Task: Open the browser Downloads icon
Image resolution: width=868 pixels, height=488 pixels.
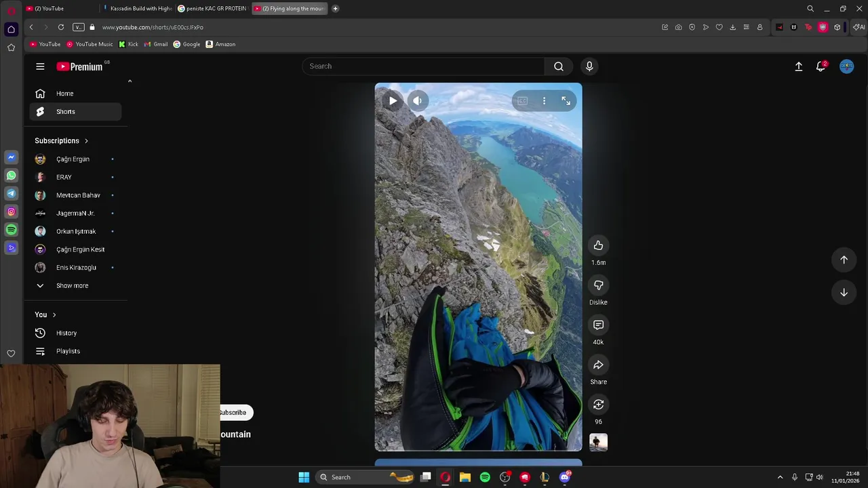Action: (732, 27)
